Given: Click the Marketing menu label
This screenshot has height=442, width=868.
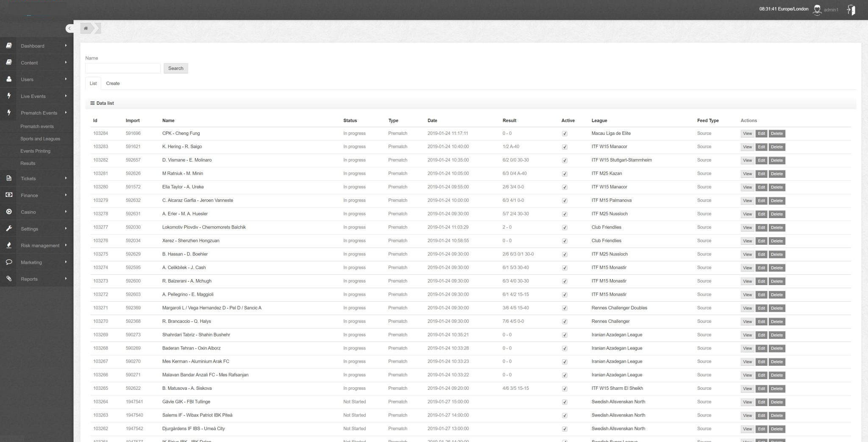Looking at the screenshot, I should (31, 263).
